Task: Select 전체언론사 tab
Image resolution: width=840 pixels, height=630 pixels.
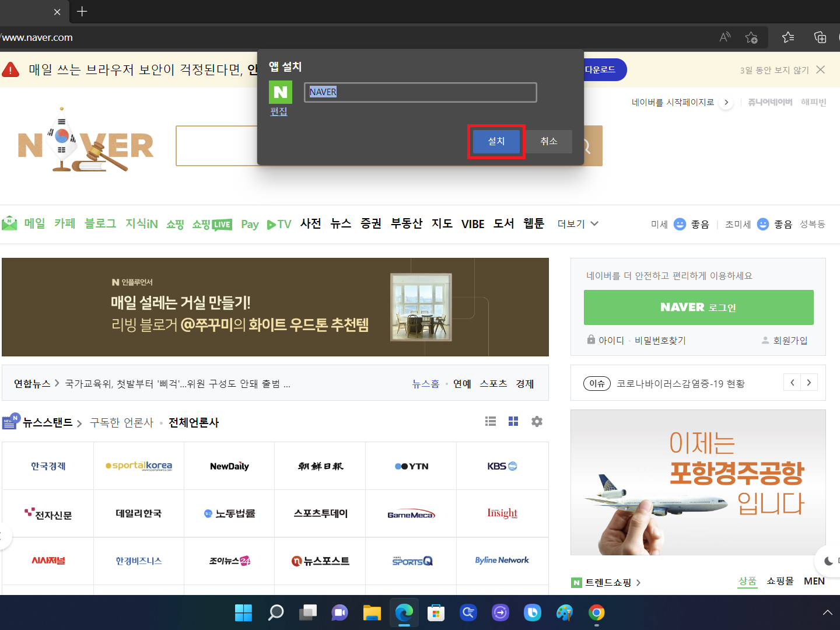Action: pos(194,422)
